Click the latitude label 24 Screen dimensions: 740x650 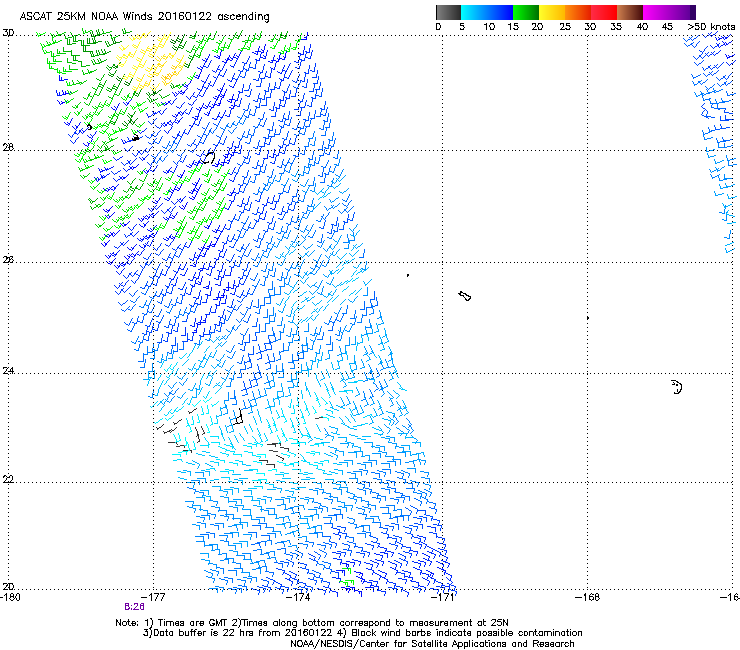tap(8, 371)
